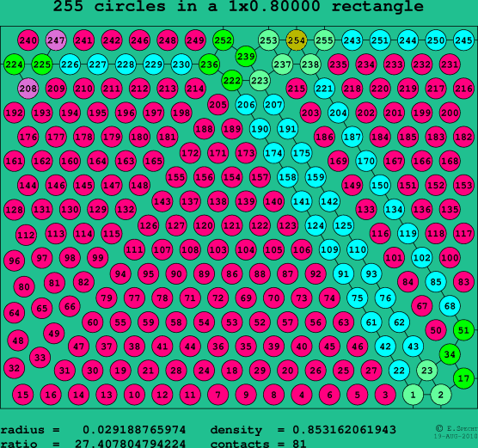
Task: Click the cyan circle numbered 22
Action: tap(399, 371)
